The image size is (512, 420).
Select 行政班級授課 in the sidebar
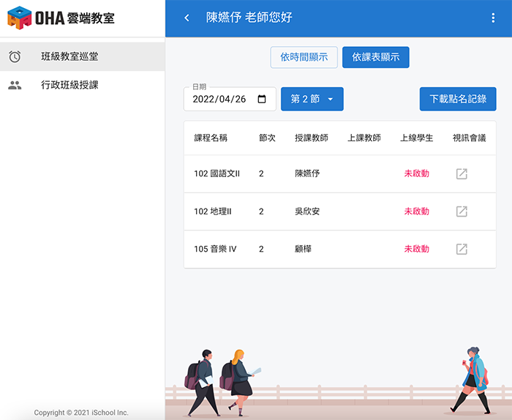[x=69, y=85]
